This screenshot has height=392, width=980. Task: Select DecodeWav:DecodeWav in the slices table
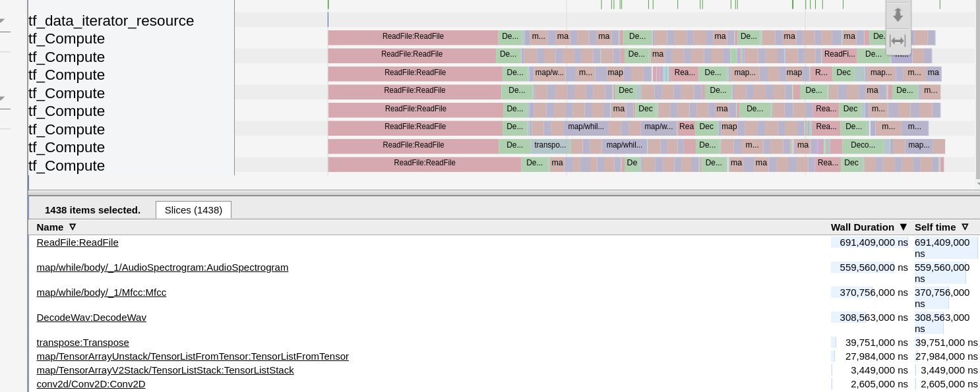tap(91, 318)
